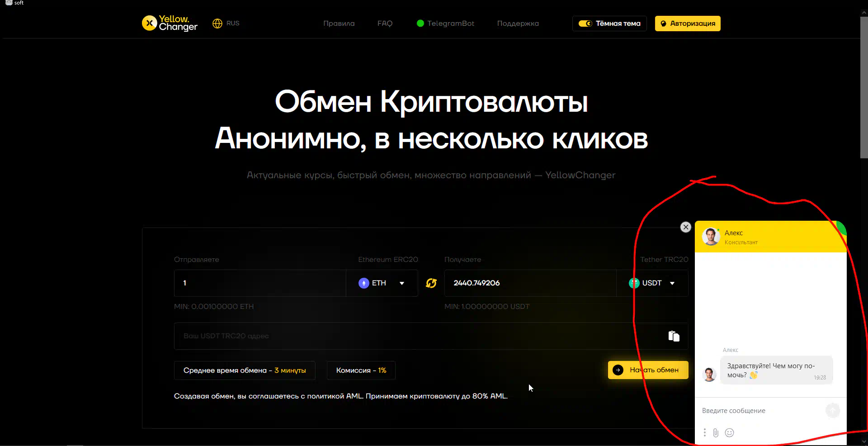Click the Отправляете amount input field
Image resolution: width=868 pixels, height=446 pixels.
coord(260,283)
